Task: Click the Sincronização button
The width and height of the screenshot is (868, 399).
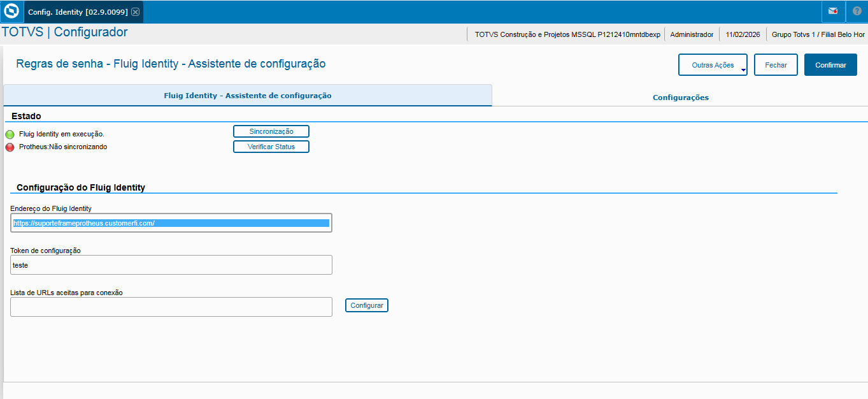Action: tap(271, 131)
